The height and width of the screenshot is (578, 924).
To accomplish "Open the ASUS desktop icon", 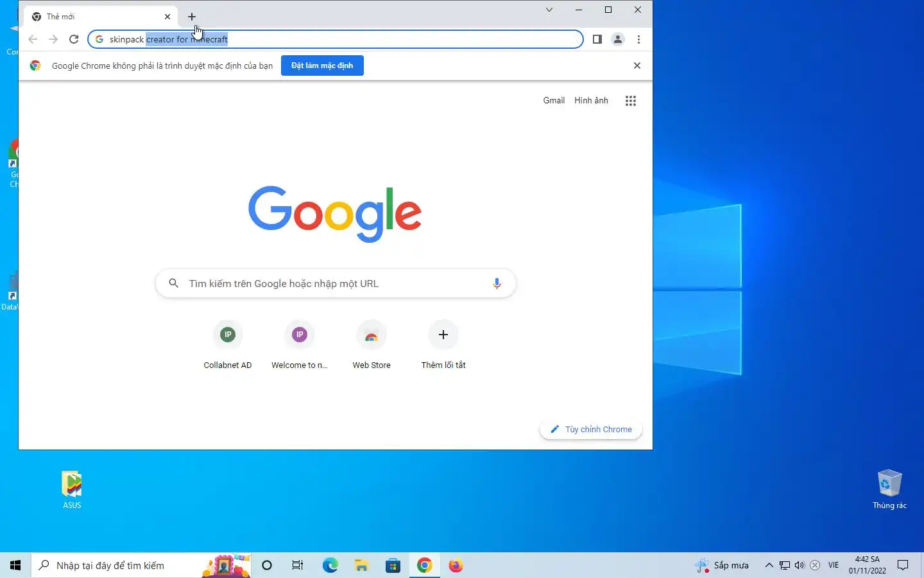I will click(72, 489).
